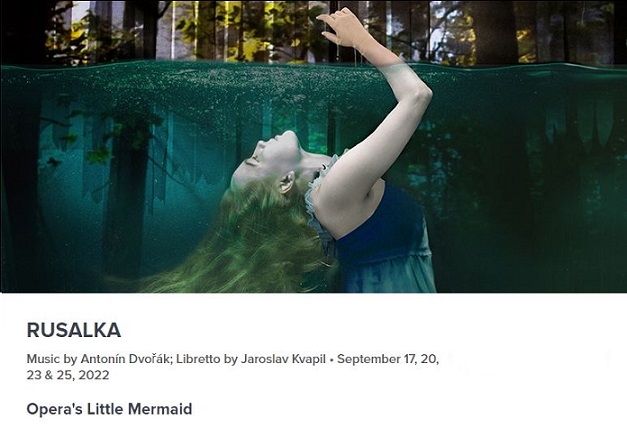Click the Antonín Dvořák composer name
This screenshot has height=446, width=627.
pyautogui.click(x=127, y=359)
